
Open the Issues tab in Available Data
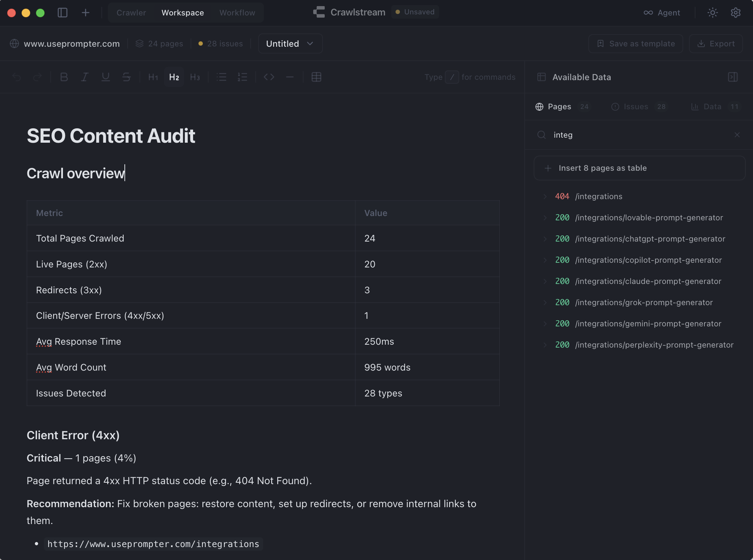636,106
